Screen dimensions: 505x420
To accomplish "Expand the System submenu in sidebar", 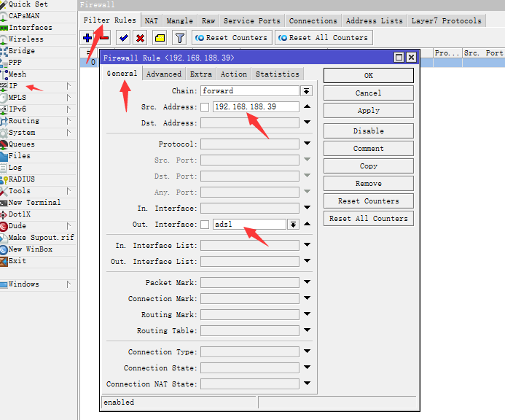I will coord(68,133).
